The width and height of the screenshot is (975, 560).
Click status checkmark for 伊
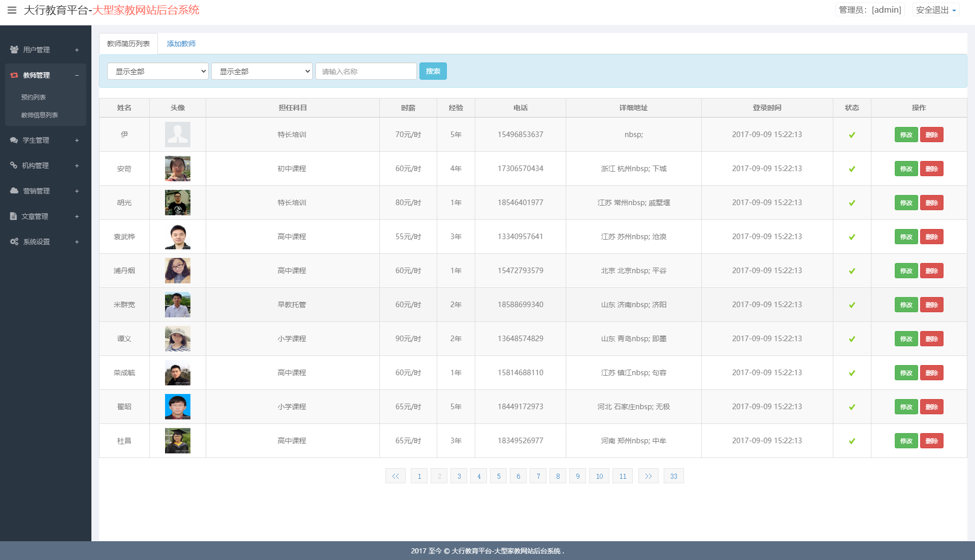tap(852, 135)
